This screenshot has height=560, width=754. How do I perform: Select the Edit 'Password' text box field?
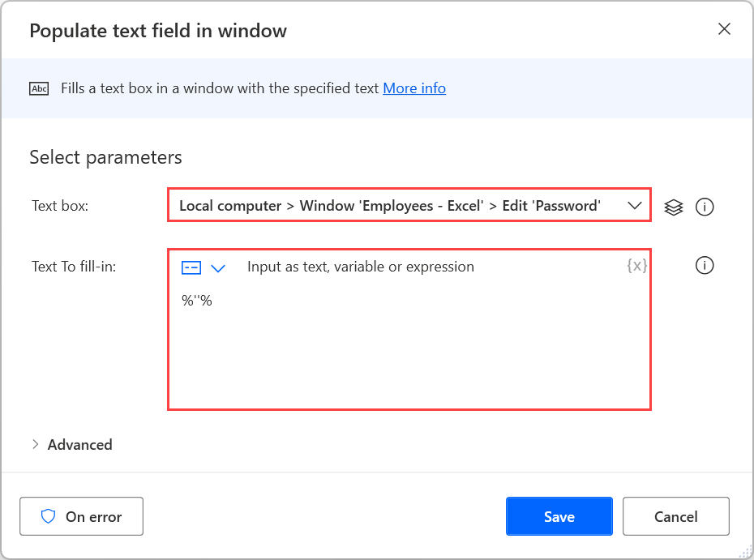pos(409,205)
